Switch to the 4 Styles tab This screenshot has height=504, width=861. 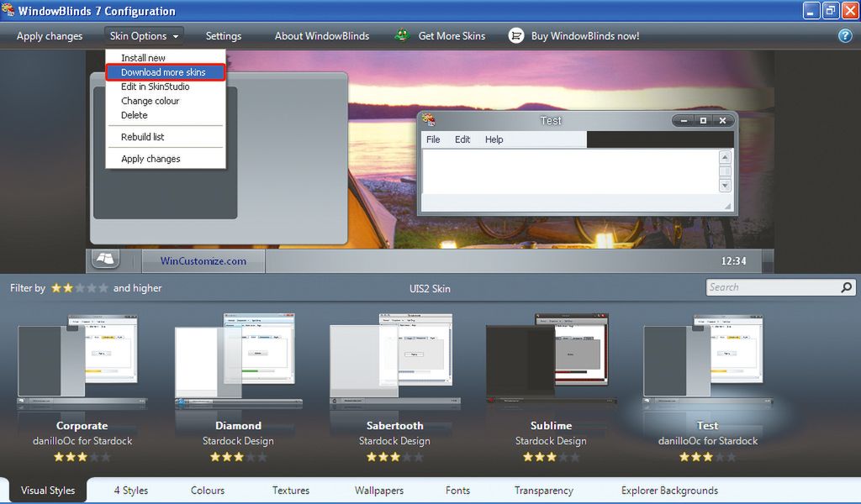(130, 491)
